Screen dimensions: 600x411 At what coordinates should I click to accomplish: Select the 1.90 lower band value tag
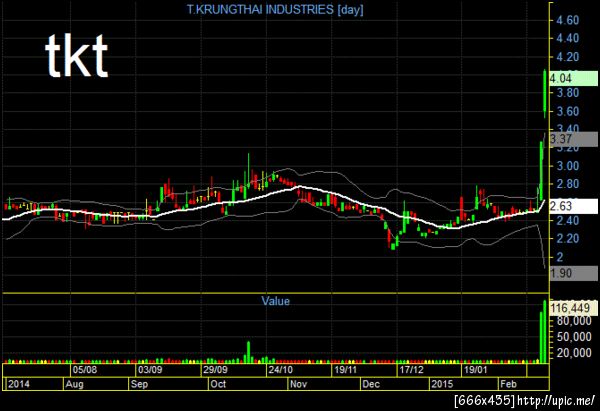coord(573,273)
